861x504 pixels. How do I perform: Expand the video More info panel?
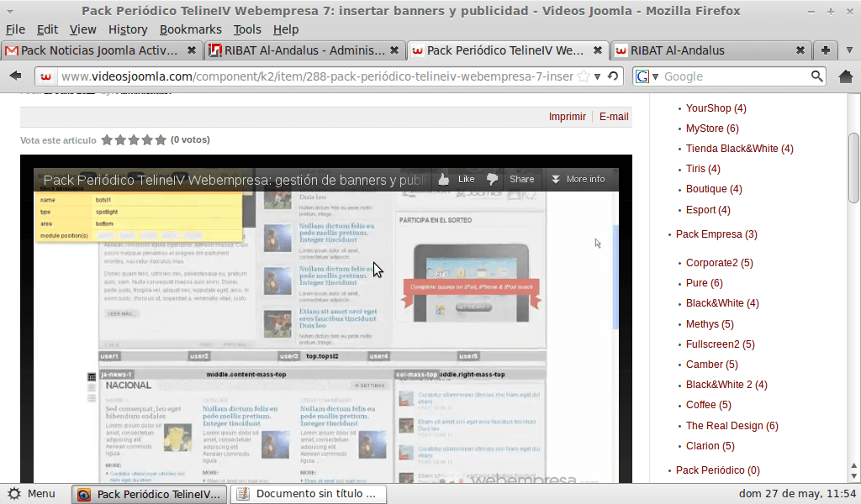click(578, 179)
